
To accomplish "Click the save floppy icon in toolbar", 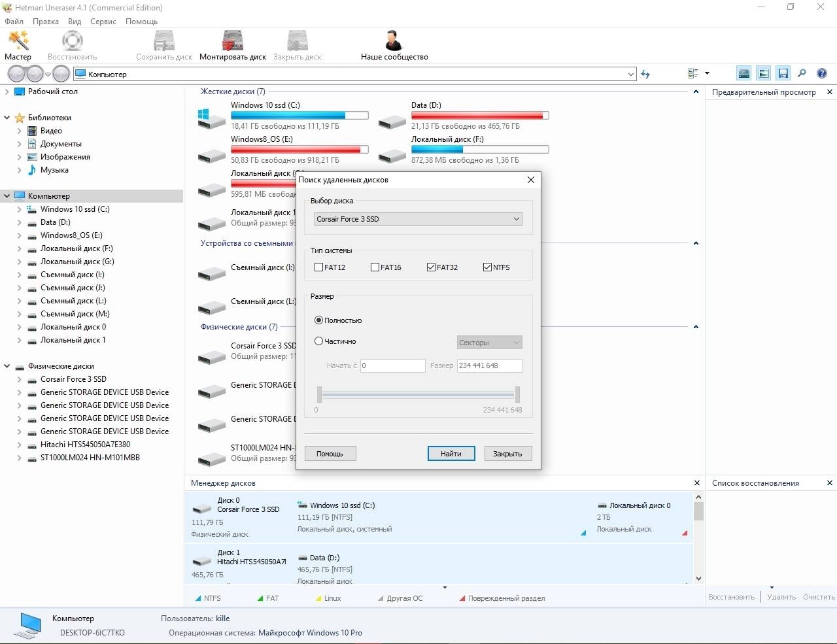I will pyautogui.click(x=783, y=74).
